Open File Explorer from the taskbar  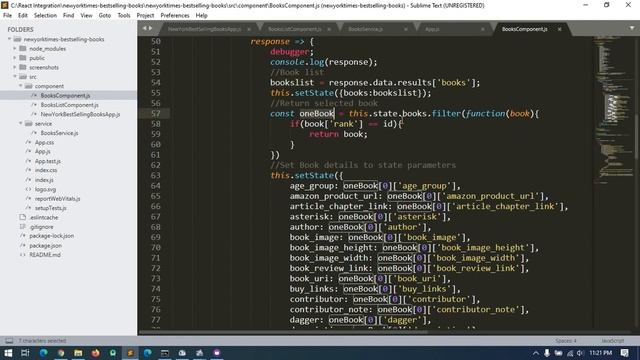pos(78,353)
